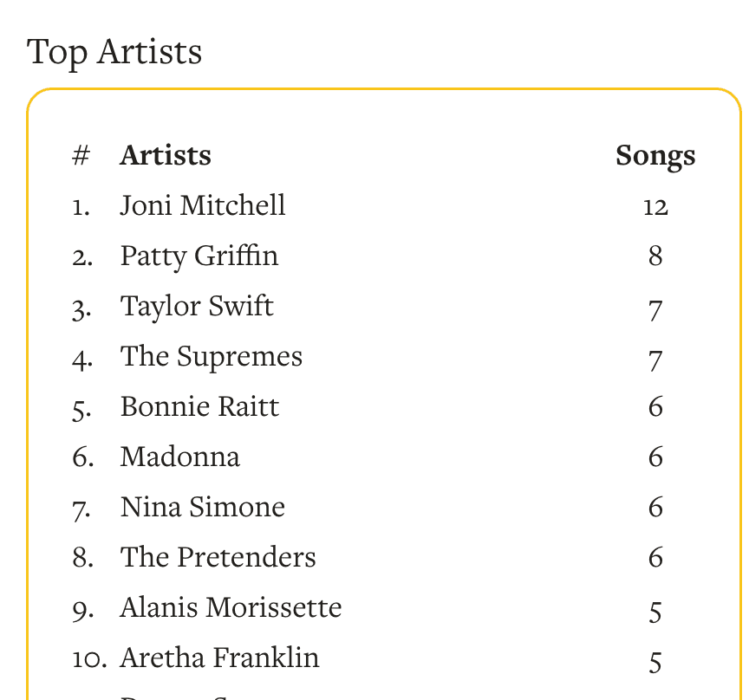Click the Top Artists heading
The image size is (749, 700).
[114, 52]
